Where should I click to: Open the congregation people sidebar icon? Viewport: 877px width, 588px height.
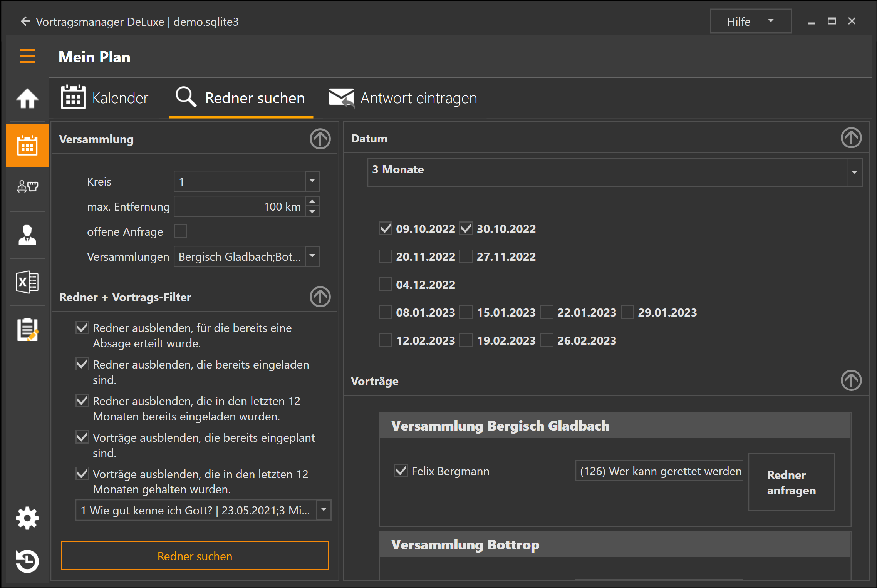pos(27,187)
